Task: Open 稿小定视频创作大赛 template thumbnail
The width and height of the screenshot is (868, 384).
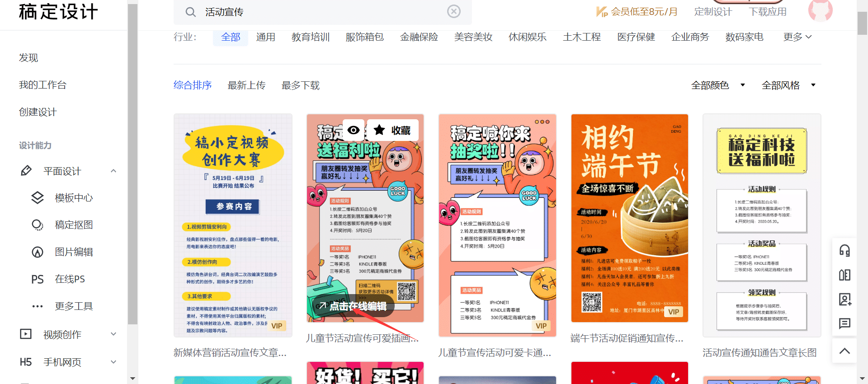Action: click(x=233, y=225)
